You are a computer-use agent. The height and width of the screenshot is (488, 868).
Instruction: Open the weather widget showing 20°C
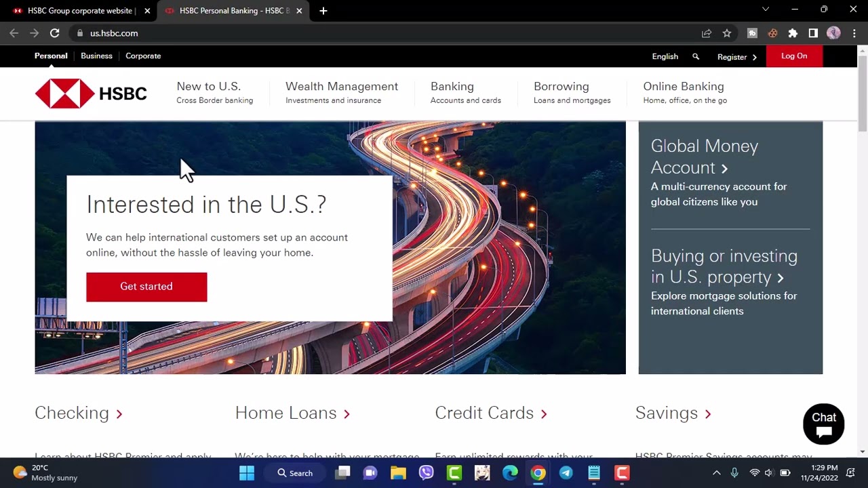(x=45, y=473)
